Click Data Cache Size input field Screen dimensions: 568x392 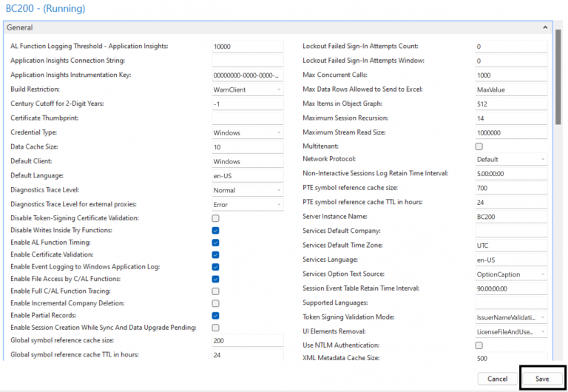click(x=247, y=147)
